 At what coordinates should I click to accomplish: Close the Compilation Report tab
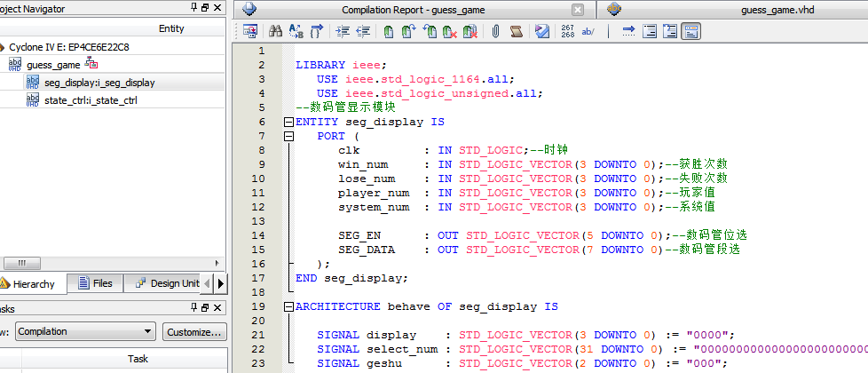(x=578, y=10)
